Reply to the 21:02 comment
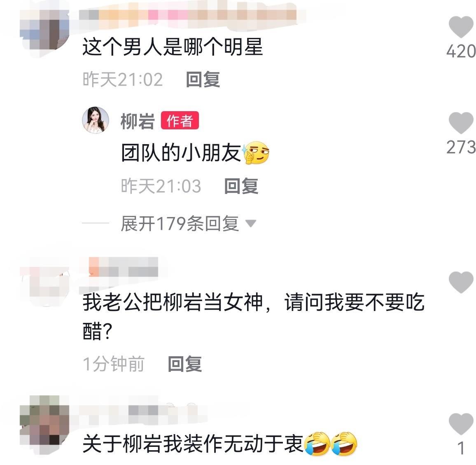This screenshot has width=476, height=465. (x=203, y=79)
